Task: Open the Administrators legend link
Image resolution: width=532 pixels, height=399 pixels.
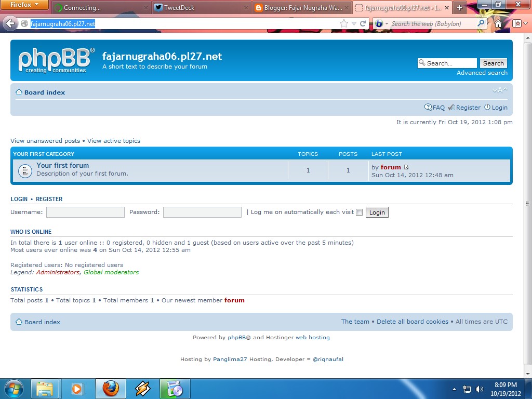Action: 58,272
